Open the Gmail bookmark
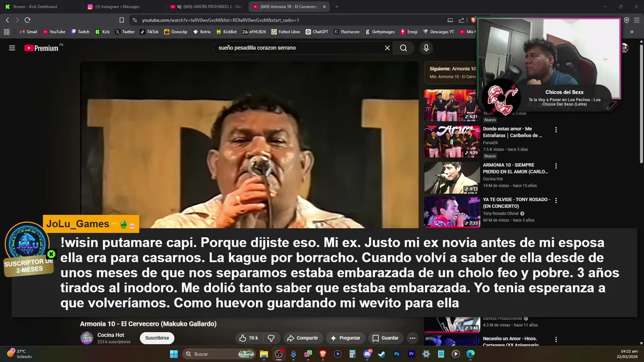Viewport: 644px width, 362px height. click(28, 32)
